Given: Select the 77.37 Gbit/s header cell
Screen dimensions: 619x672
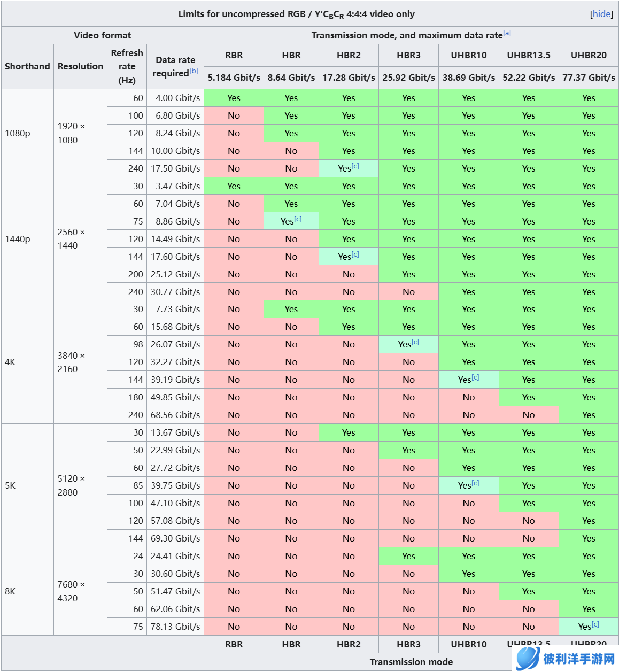Looking at the screenshot, I should 589,78.
